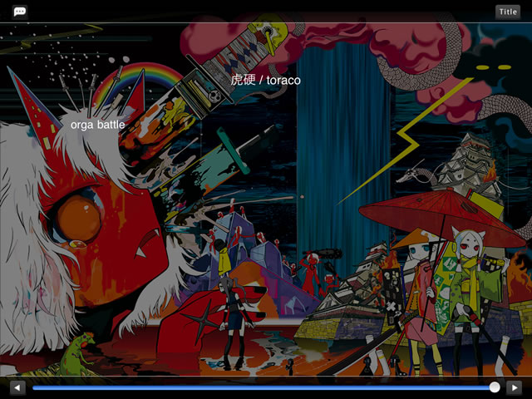Advance to the next page with the right arrow
The image size is (532, 399).
514,387
